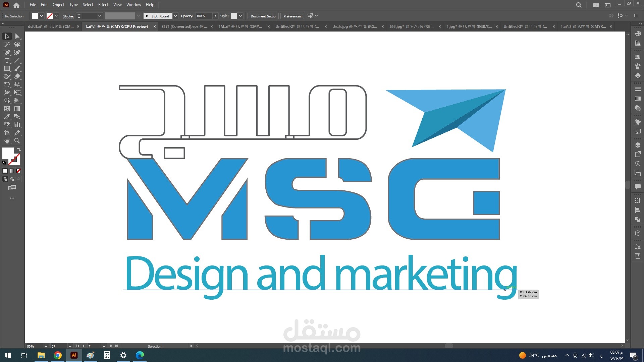The width and height of the screenshot is (644, 362).
Task: Select the Rotate tool
Action: pos(7,84)
